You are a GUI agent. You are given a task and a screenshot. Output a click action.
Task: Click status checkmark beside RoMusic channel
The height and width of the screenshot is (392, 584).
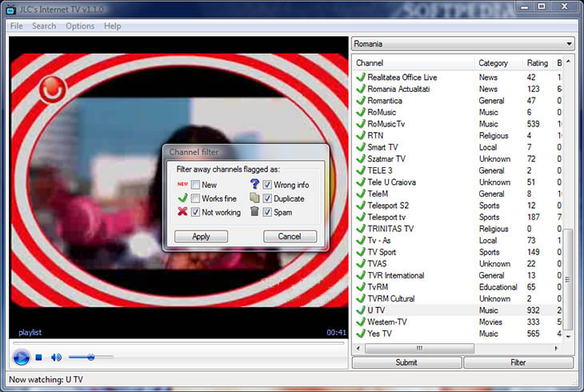[x=361, y=112]
